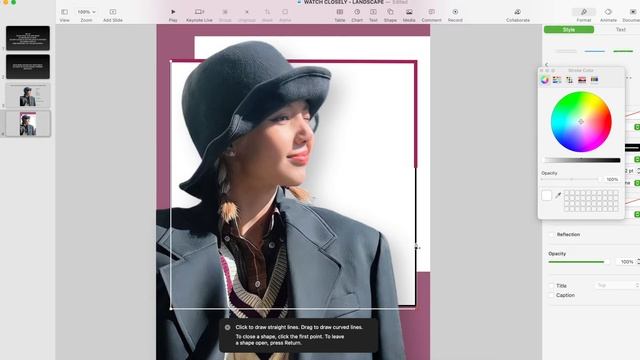Select the color wheel tab in Stroke Color

(x=544, y=80)
